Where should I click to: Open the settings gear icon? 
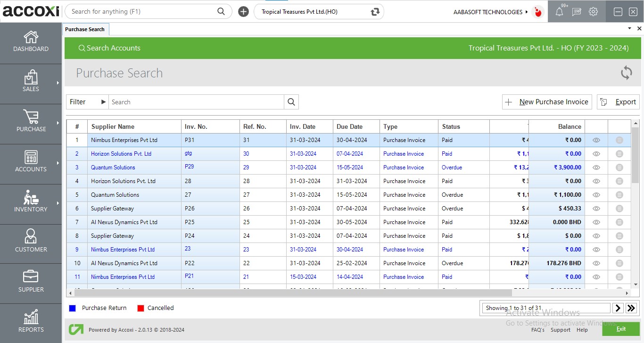pyautogui.click(x=593, y=12)
